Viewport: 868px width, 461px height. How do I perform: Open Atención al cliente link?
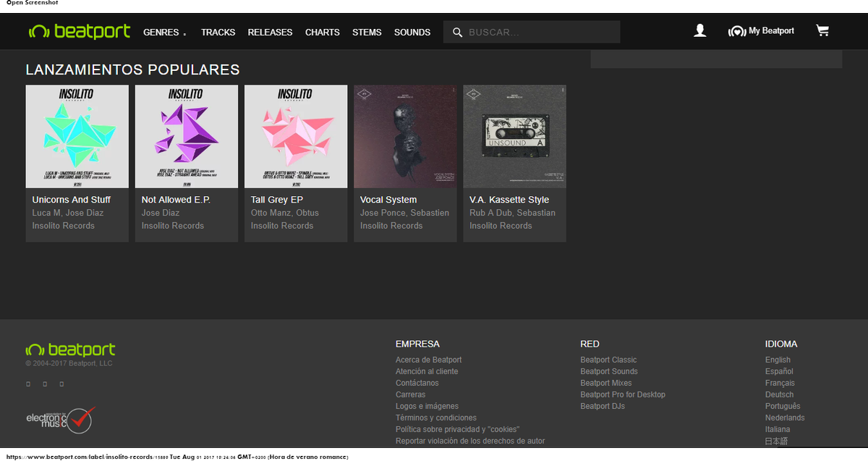coord(427,371)
